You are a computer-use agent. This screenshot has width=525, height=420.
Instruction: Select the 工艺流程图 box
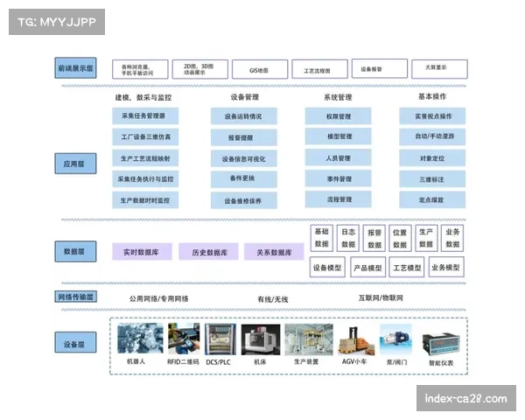[x=319, y=69]
